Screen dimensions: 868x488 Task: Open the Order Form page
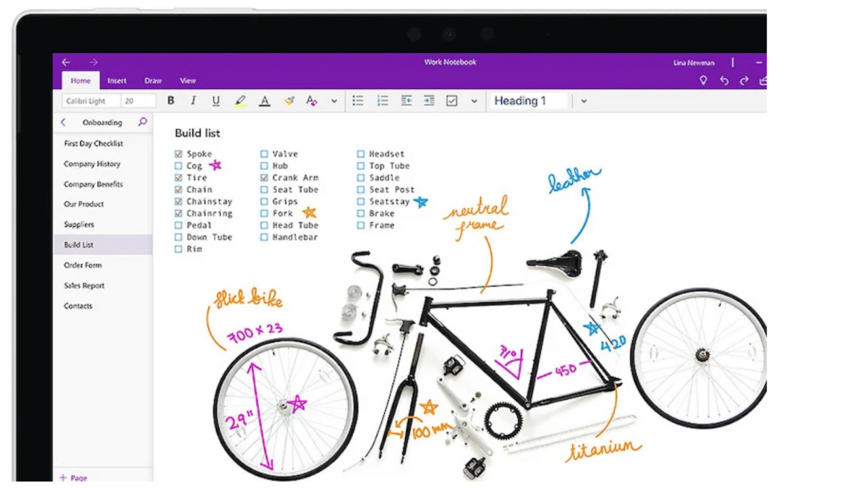coord(83,265)
